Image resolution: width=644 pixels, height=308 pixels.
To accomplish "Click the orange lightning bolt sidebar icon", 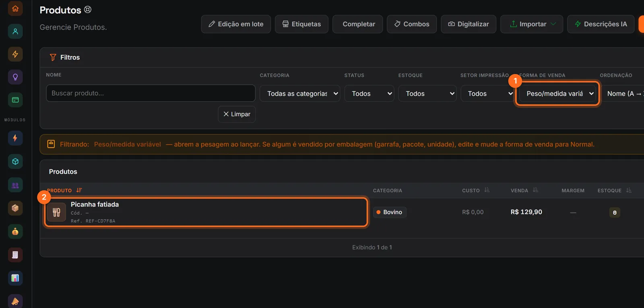I will [x=15, y=54].
